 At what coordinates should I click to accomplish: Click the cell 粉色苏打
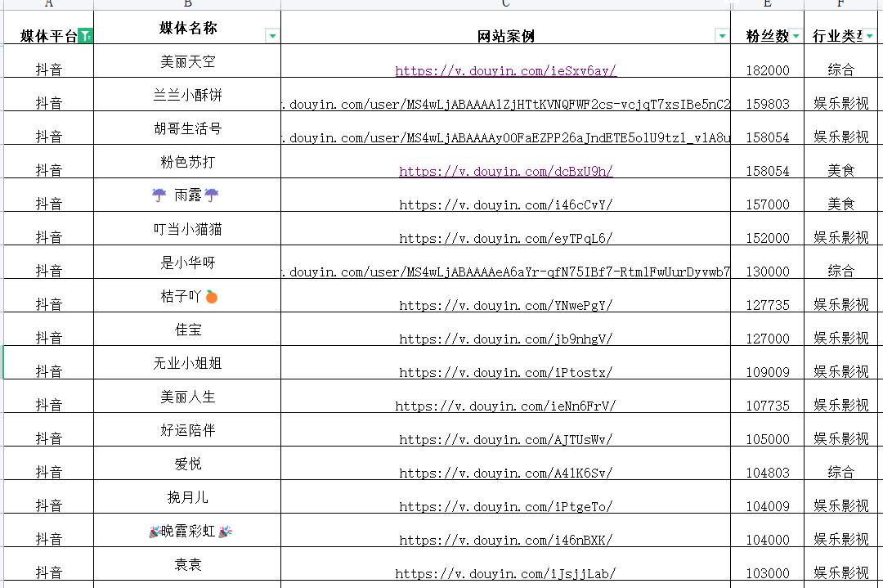click(x=187, y=162)
